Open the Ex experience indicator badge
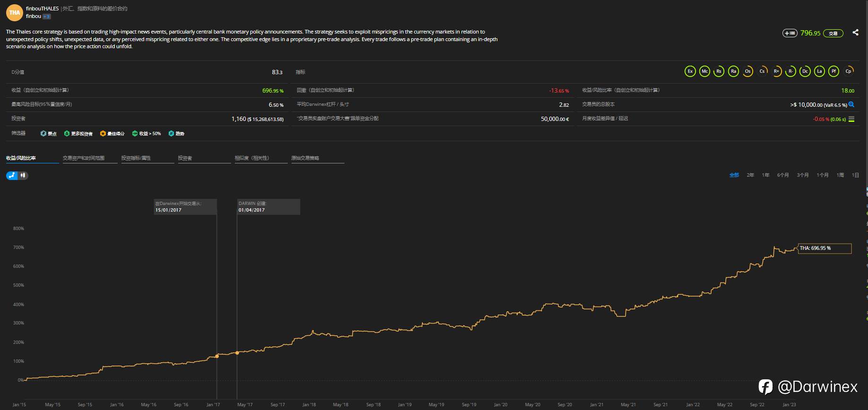This screenshot has width=868, height=410. click(x=690, y=71)
